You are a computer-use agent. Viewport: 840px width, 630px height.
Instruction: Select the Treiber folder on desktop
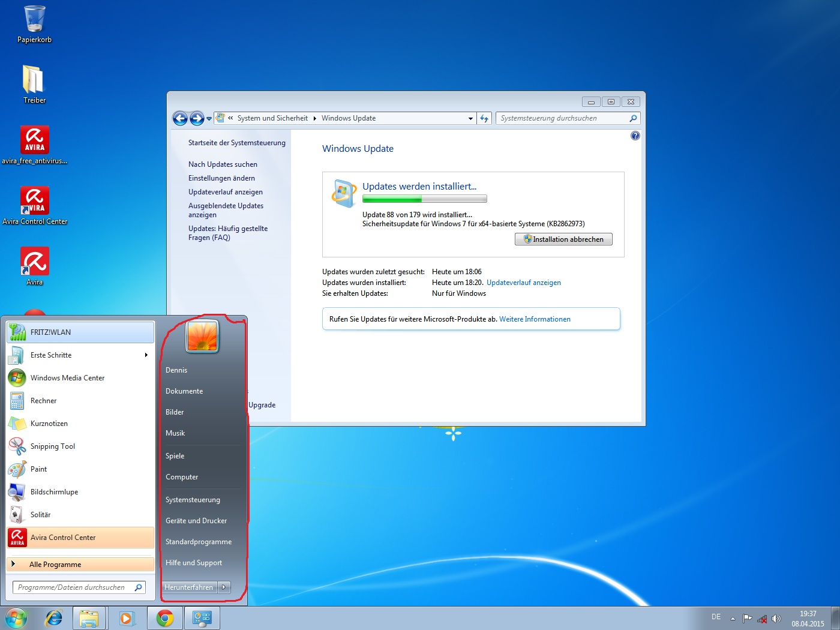click(34, 84)
